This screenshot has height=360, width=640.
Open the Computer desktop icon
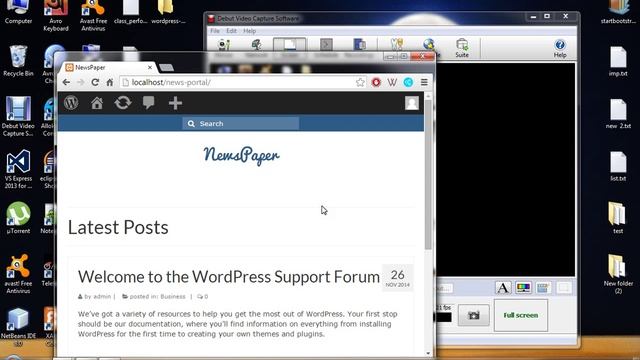coord(18,12)
